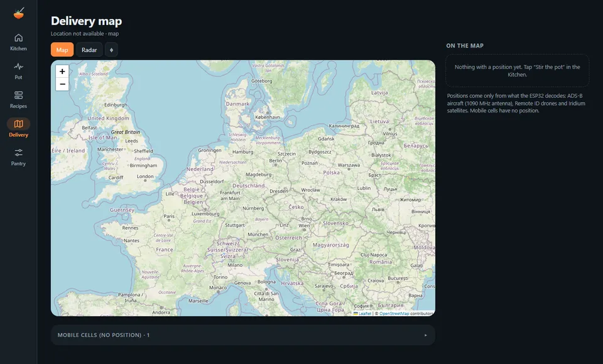Click the Kraków label on the map

pos(339,199)
